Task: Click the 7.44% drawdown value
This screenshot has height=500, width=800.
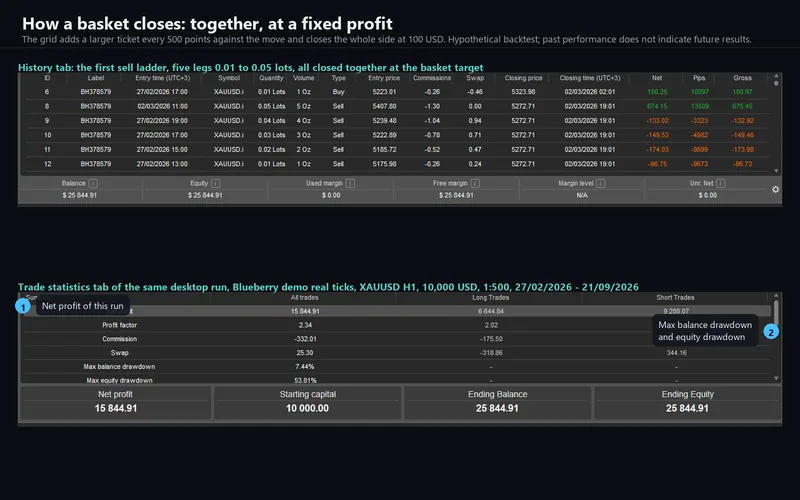Action: pos(305,366)
